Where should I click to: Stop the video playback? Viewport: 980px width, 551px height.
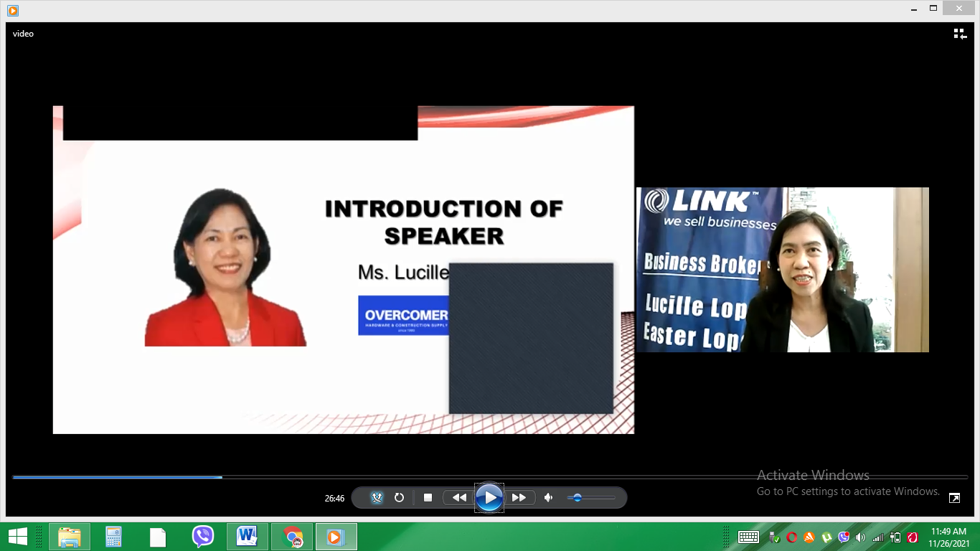pyautogui.click(x=428, y=497)
